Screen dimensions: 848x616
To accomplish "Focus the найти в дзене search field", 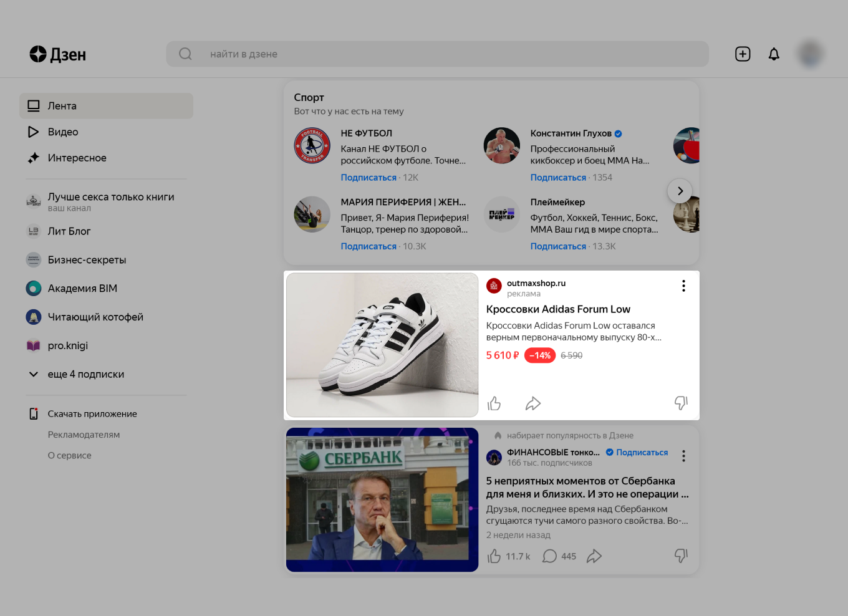I will pos(437,54).
